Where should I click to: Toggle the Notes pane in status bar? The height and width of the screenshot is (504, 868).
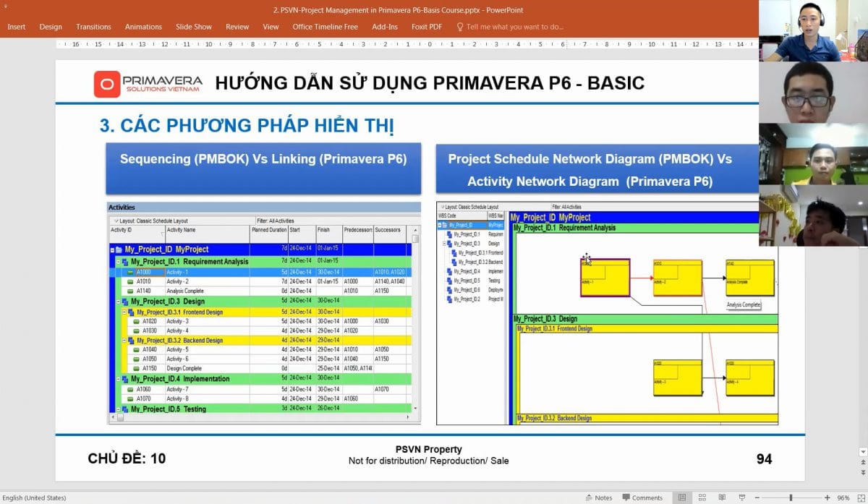coord(599,497)
